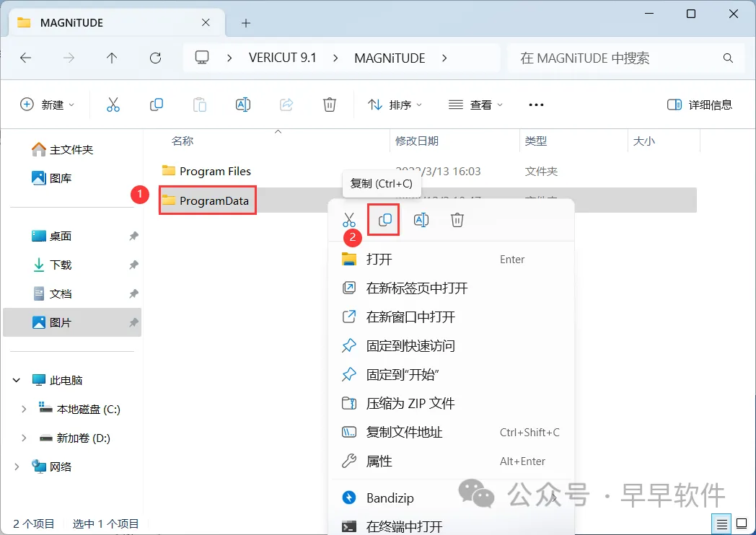Click VERICUT 9.1 in the address bar
This screenshot has width=756, height=535.
click(x=283, y=58)
